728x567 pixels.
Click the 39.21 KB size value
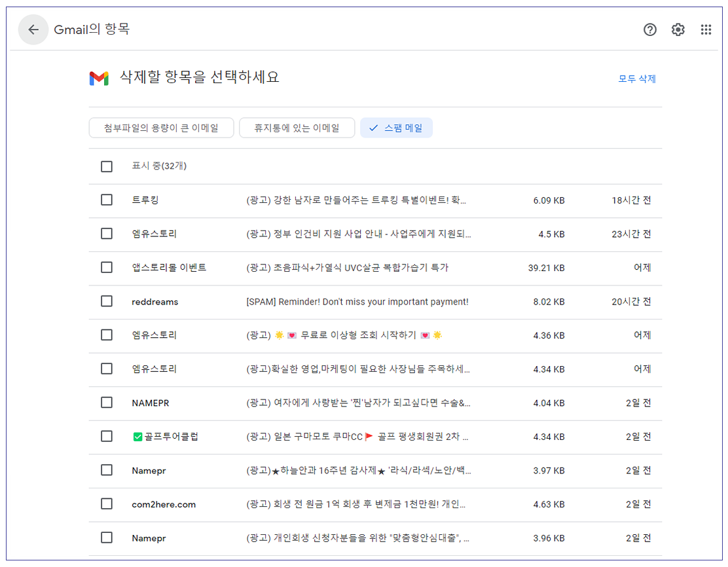click(x=546, y=268)
